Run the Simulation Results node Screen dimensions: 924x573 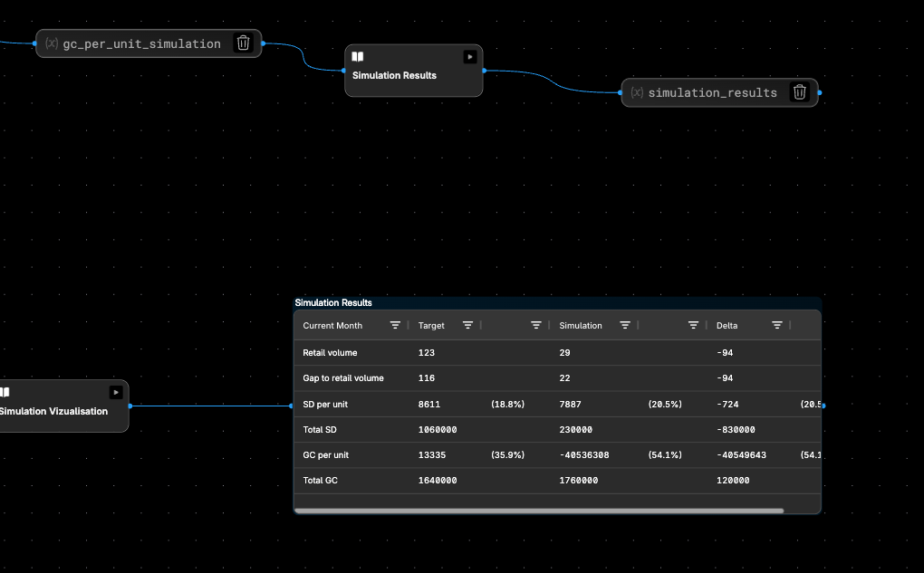(469, 56)
